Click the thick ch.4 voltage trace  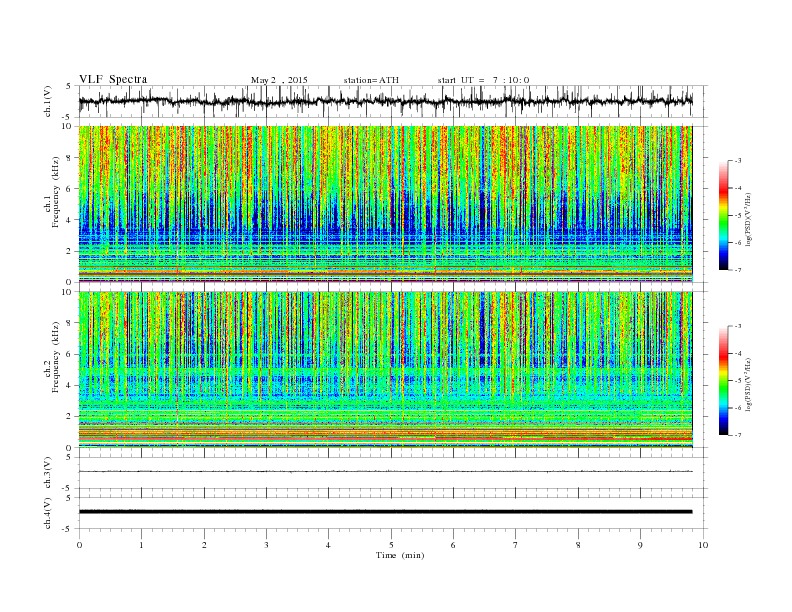[385, 512]
